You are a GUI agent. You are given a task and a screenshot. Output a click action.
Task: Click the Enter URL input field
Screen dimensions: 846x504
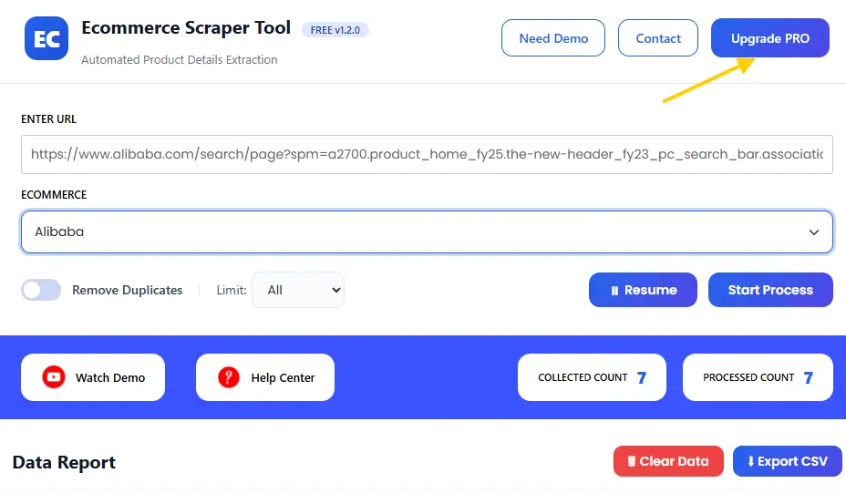point(427,154)
